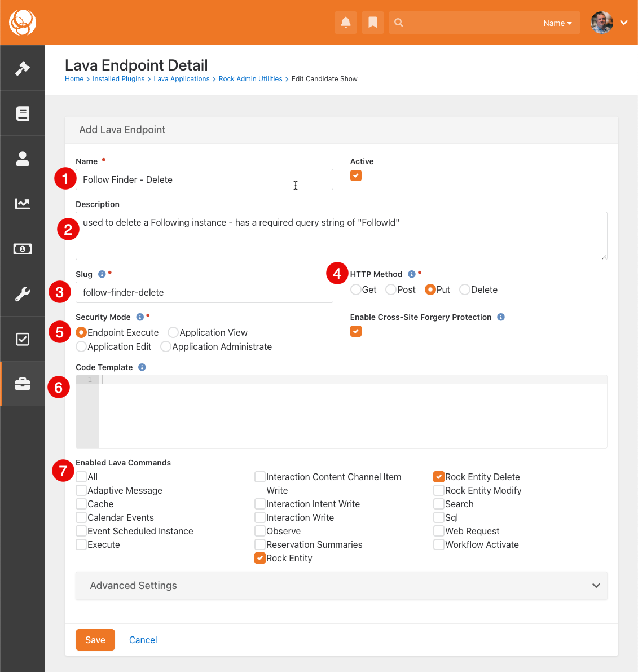Choose Application Administrate security mode
The image size is (638, 672).
coord(166,346)
